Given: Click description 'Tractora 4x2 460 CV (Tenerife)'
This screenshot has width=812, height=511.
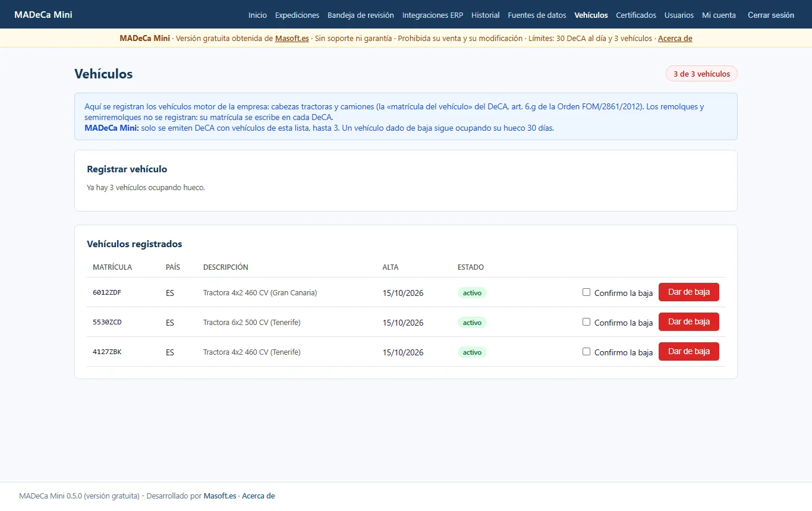Looking at the screenshot, I should [252, 352].
